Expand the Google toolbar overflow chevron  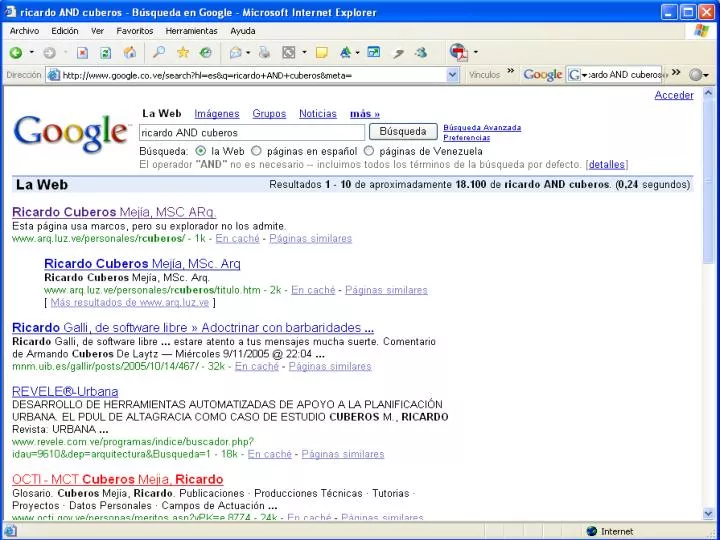click(675, 72)
